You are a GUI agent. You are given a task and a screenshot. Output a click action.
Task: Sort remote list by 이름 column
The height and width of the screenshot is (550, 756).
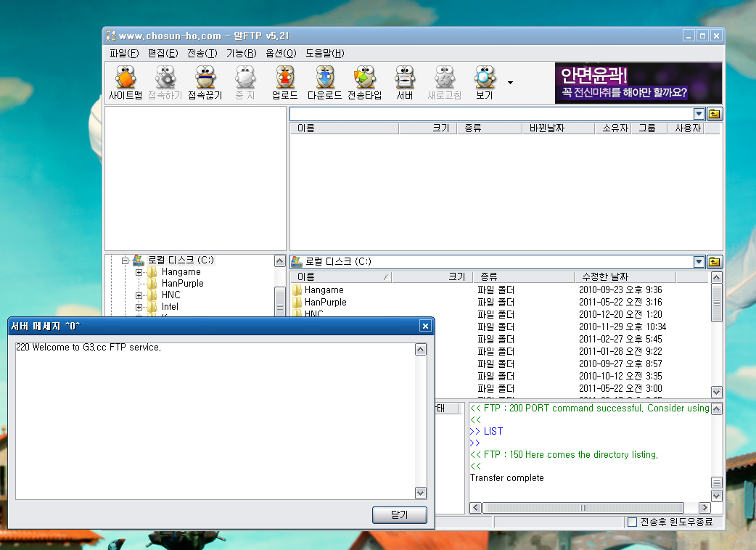[344, 128]
